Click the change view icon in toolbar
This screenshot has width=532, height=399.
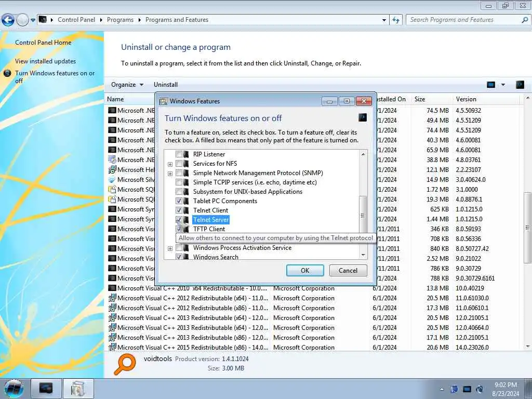(x=491, y=85)
